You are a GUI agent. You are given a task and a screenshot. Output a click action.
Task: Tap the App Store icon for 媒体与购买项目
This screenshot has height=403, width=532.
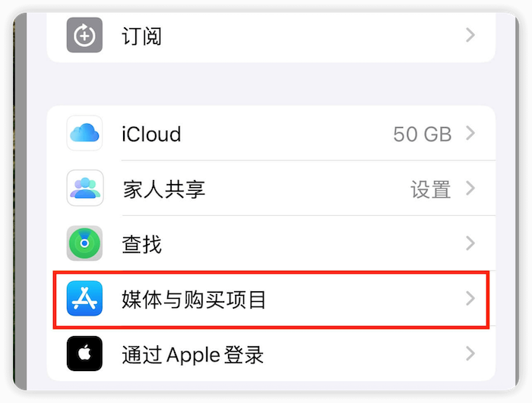84,298
